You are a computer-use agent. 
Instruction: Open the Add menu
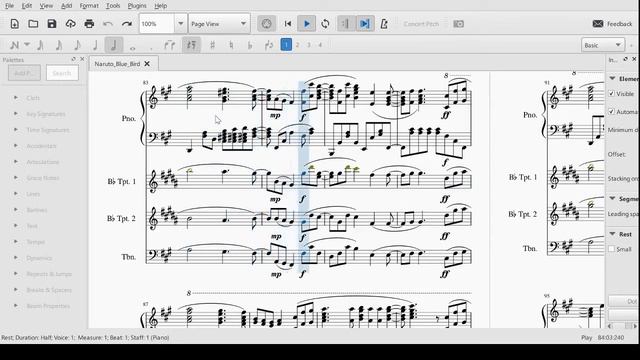click(x=67, y=6)
